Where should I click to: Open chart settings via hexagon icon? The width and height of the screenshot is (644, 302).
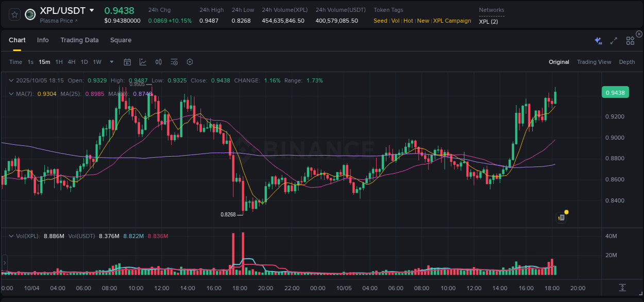point(190,61)
